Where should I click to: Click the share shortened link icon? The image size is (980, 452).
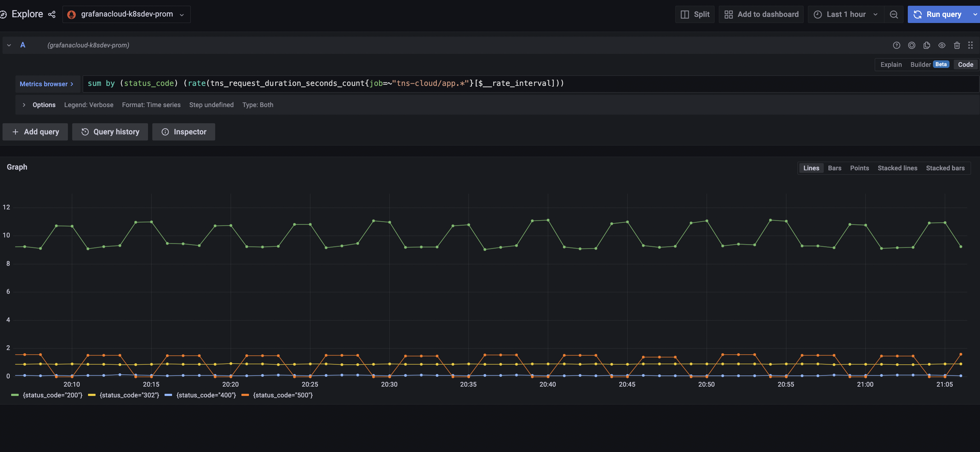point(52,14)
